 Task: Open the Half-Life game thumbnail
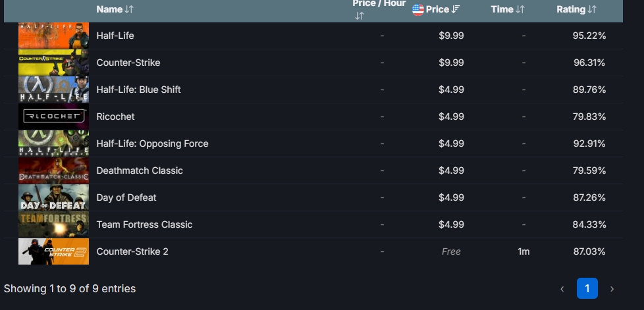(53, 36)
